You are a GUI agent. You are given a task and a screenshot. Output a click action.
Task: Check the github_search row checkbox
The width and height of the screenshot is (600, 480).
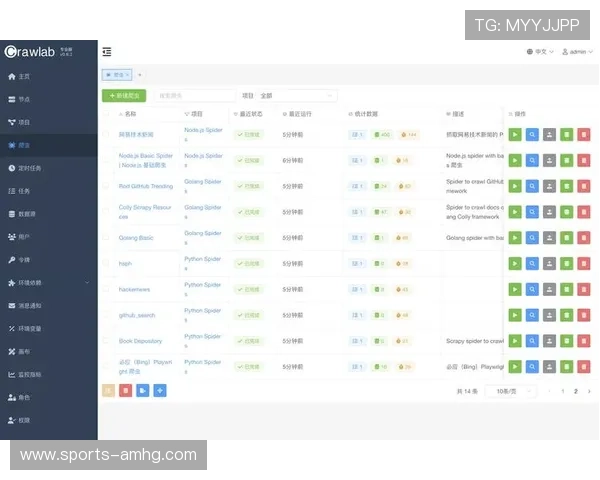pos(106,315)
